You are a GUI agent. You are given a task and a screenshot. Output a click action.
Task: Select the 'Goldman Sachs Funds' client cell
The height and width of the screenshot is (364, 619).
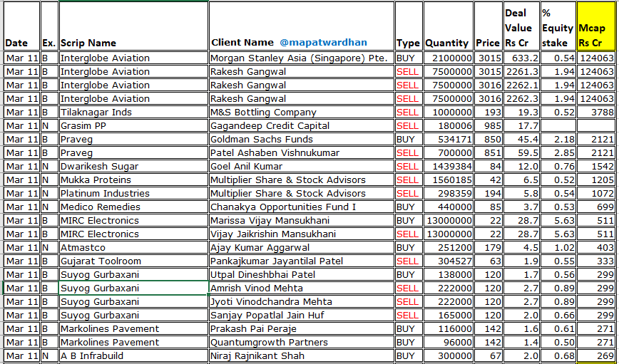tap(302, 139)
